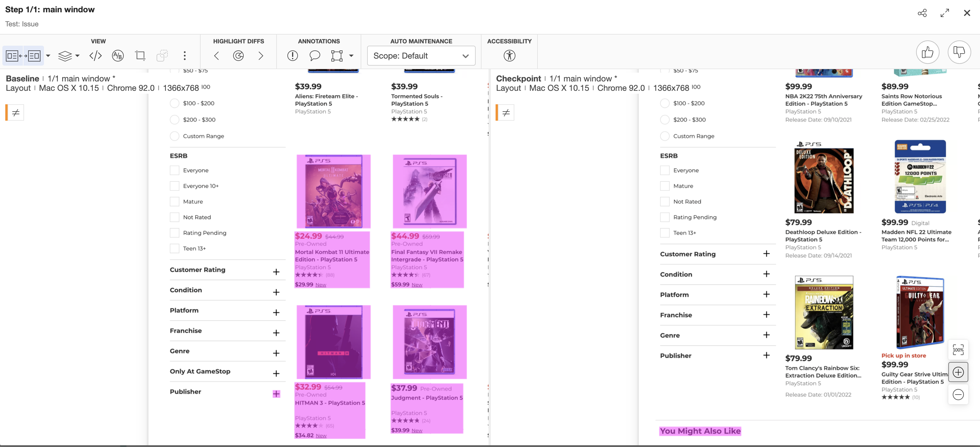This screenshot has width=980, height=447.
Task: Click Pick up in store label
Action: coord(903,355)
